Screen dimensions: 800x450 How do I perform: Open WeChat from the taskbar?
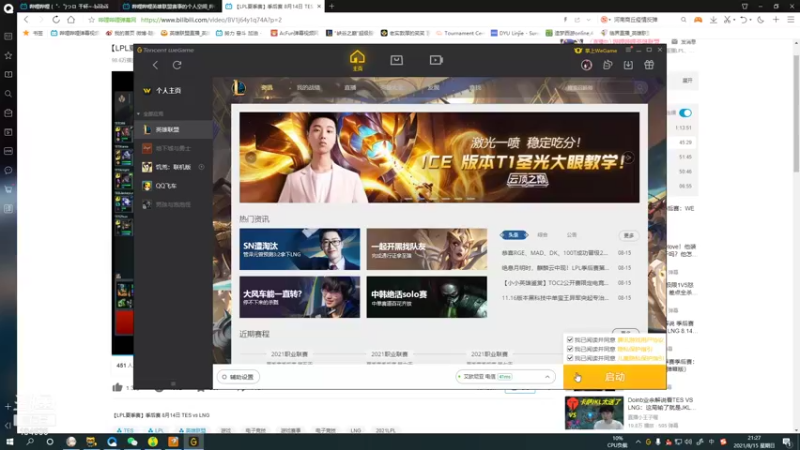click(132, 442)
